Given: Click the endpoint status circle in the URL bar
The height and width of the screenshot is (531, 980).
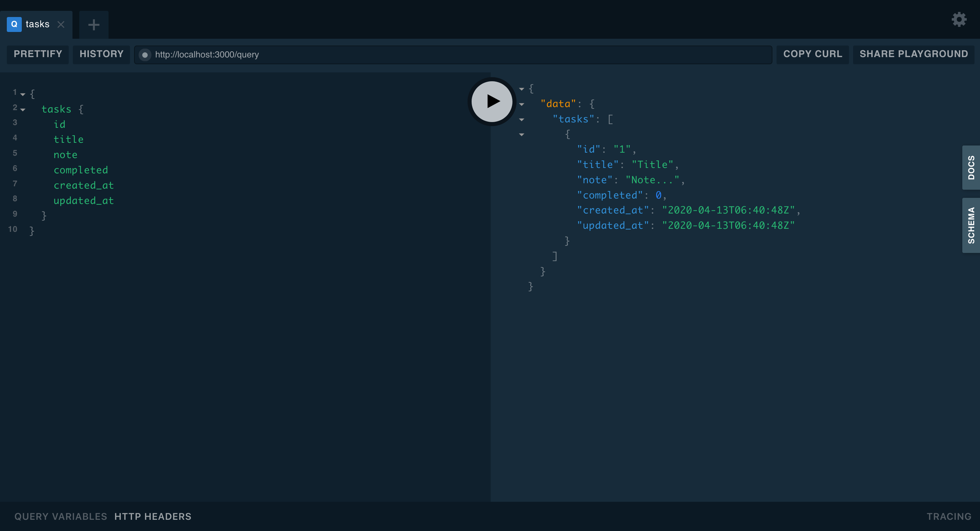Looking at the screenshot, I should pos(145,55).
